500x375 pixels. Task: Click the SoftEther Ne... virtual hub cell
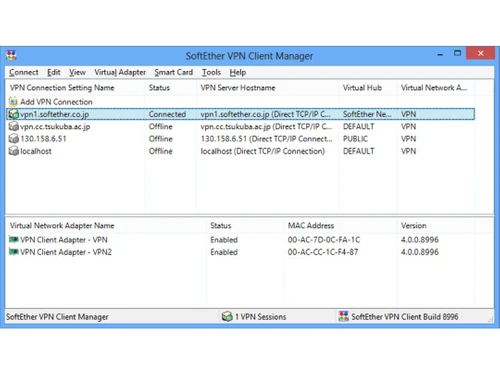click(367, 114)
